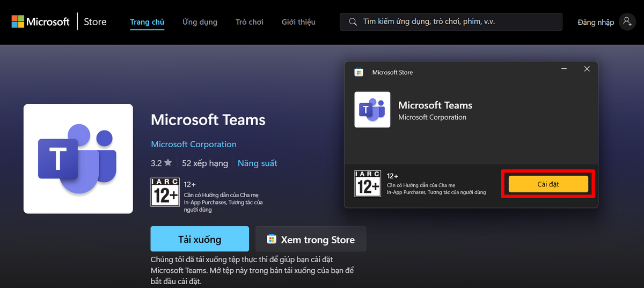Image resolution: width=644 pixels, height=288 pixels.
Task: Click the Store icon in Xem trong Store button
Action: click(272, 239)
